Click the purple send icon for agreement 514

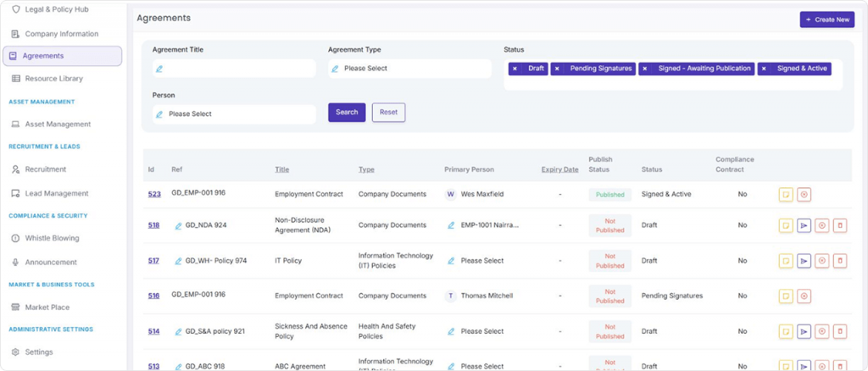(804, 332)
